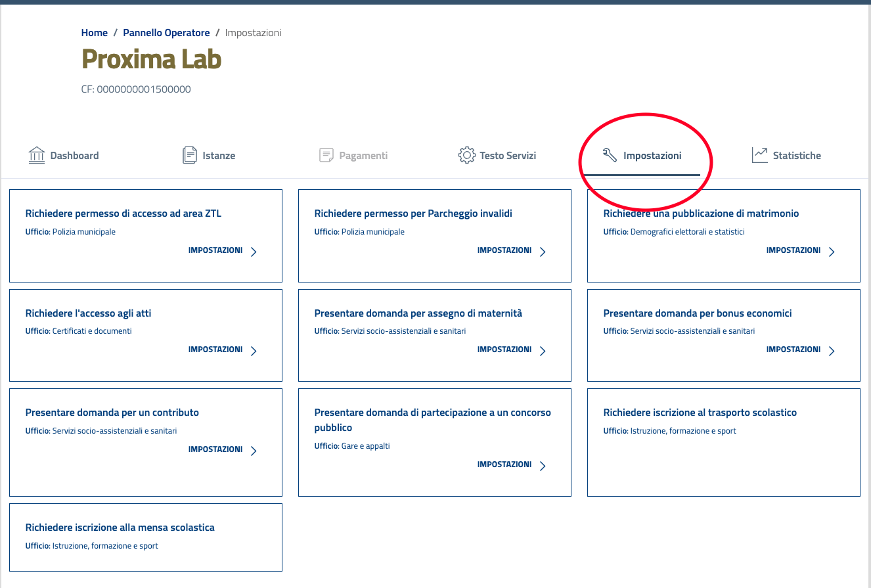Switch to the Istanze tab

coord(219,156)
